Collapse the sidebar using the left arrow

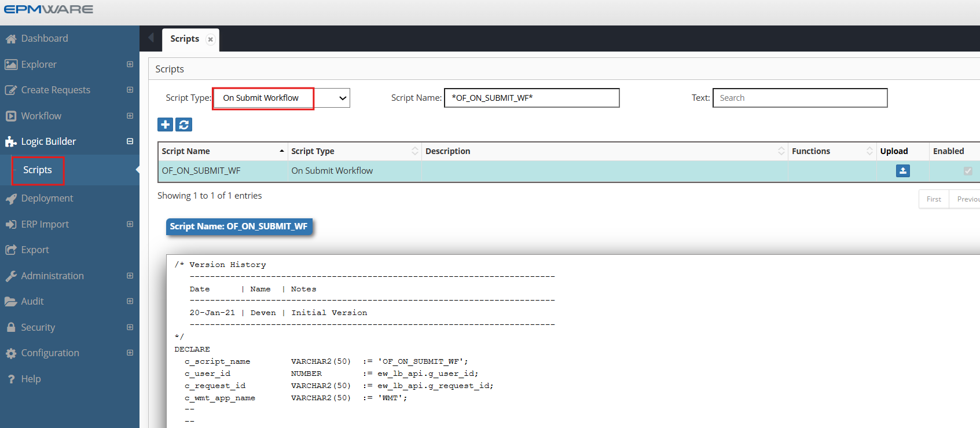point(151,38)
